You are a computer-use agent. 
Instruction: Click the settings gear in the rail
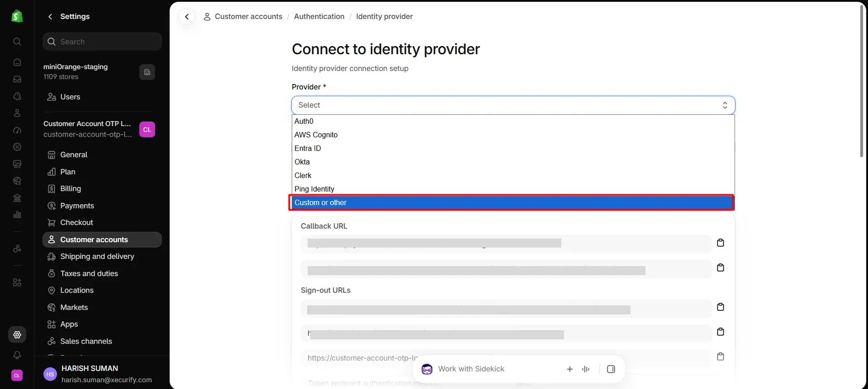click(x=17, y=335)
